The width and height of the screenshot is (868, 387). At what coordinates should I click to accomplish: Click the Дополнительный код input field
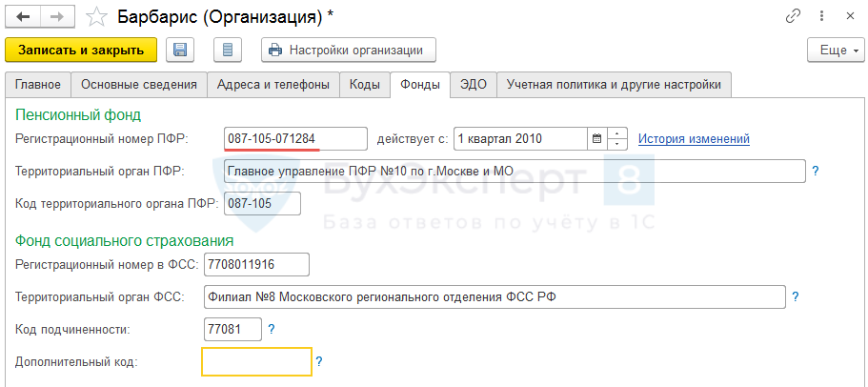[256, 362]
